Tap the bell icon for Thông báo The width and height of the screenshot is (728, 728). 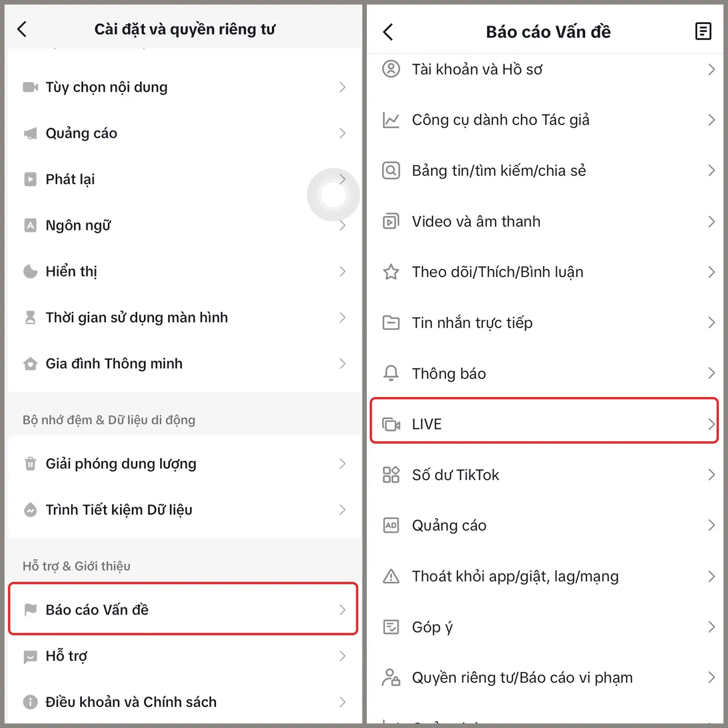(x=391, y=373)
